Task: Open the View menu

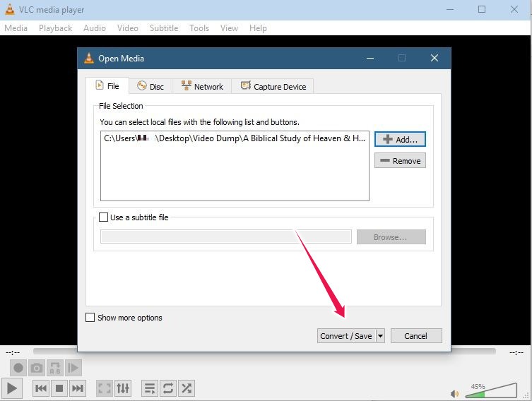Action: pyautogui.click(x=229, y=28)
